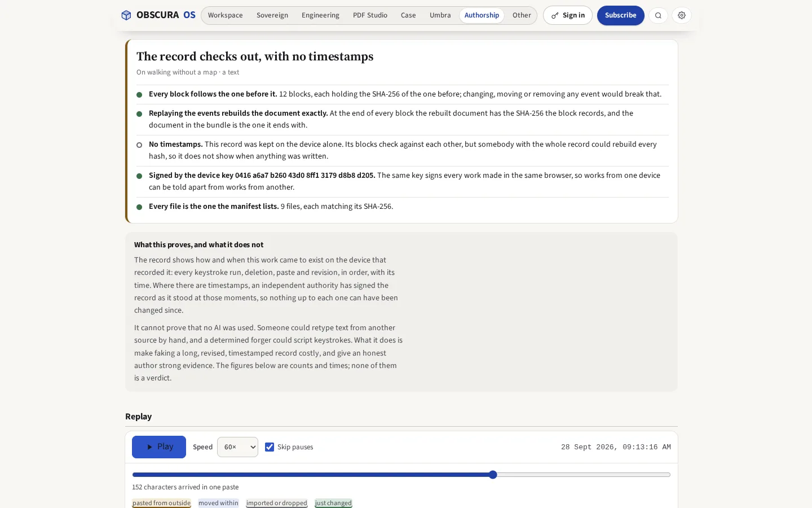The image size is (812, 508).
Task: Click the subtitle 'On walking without a map · a text'
Action: (188, 72)
